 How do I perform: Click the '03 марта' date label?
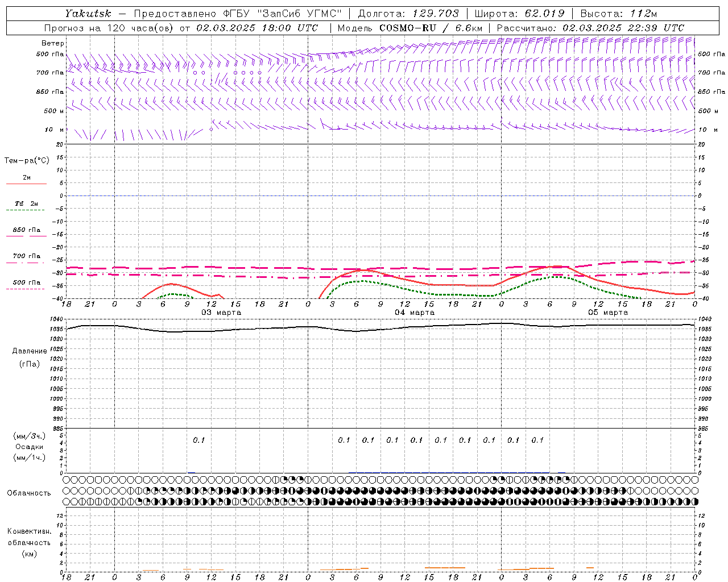click(221, 313)
